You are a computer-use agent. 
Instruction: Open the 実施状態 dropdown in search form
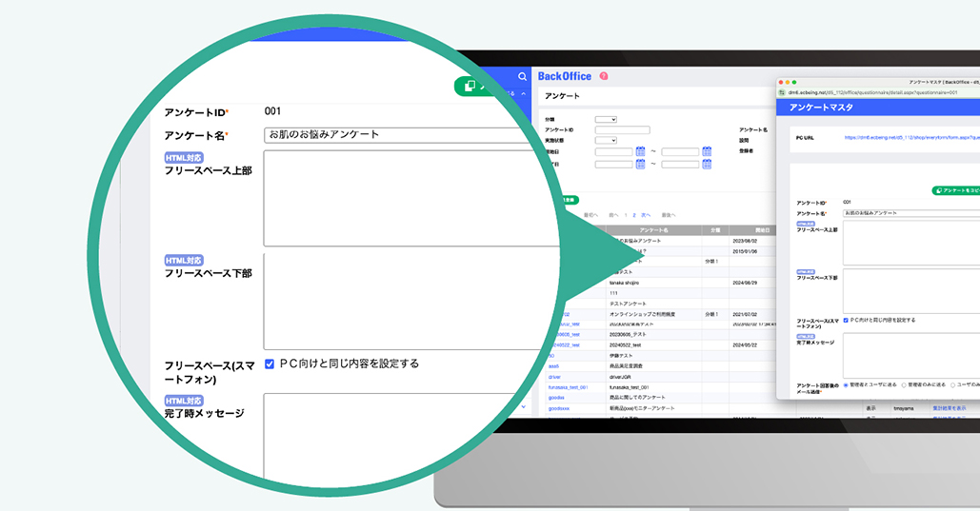pyautogui.click(x=606, y=141)
